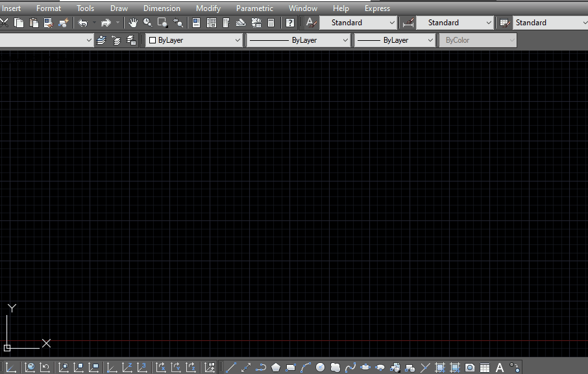Open the Redo history dropdown arrow

117,23
